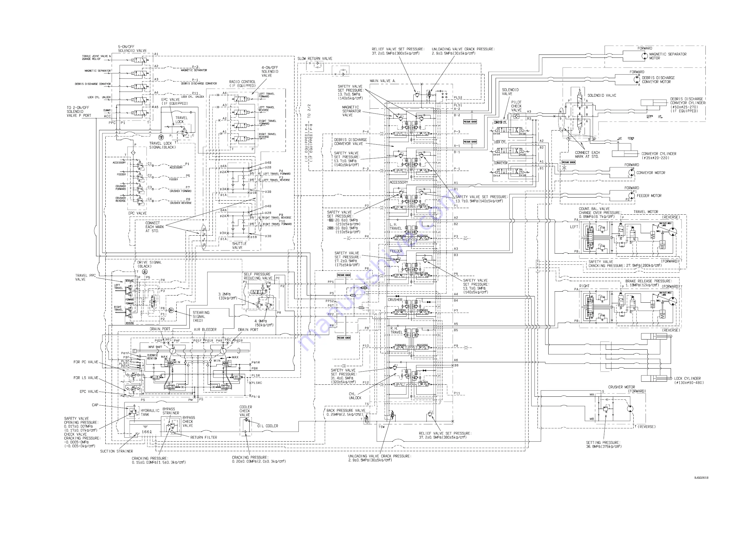Click the MAGNETIC SEPARATOR VALVE label

351,111
